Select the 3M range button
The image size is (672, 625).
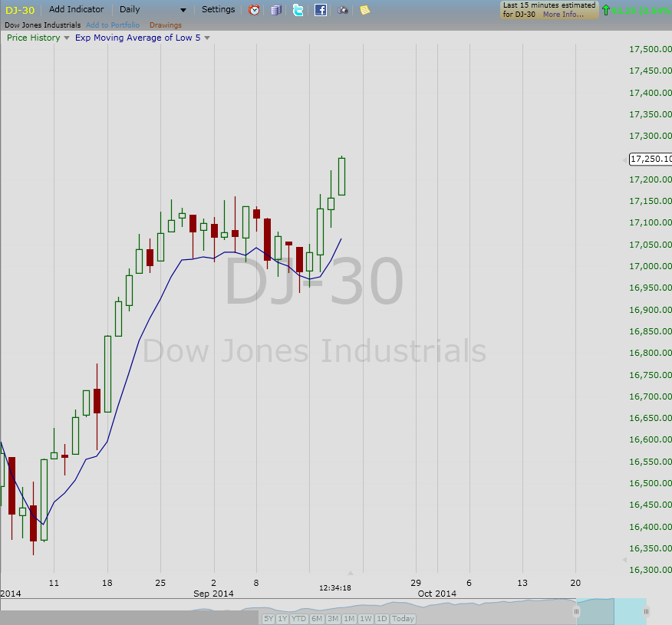coord(333,619)
